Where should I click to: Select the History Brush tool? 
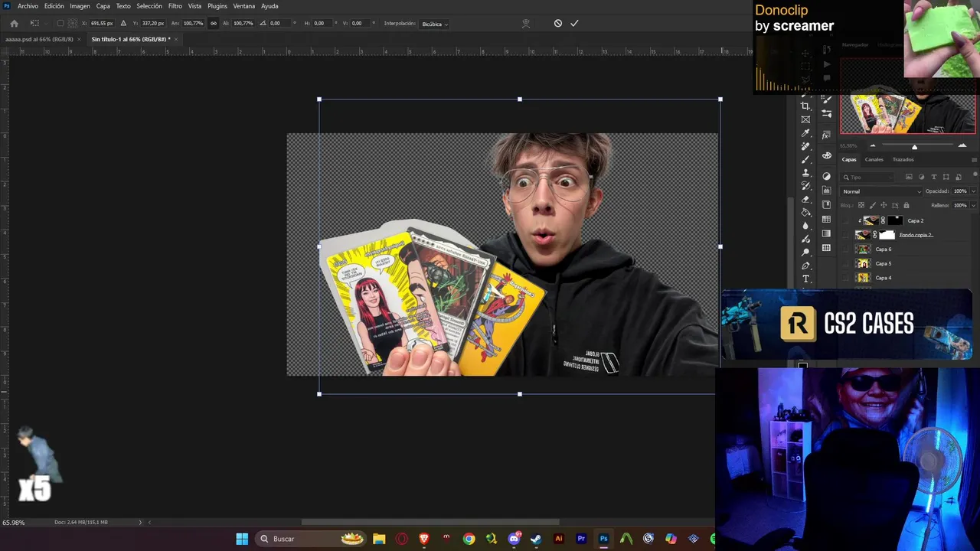805,186
